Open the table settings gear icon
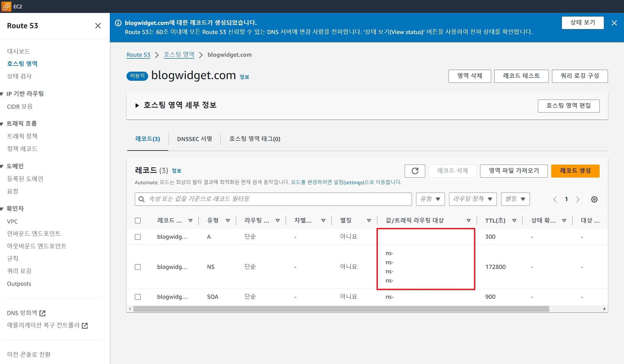 tap(594, 199)
